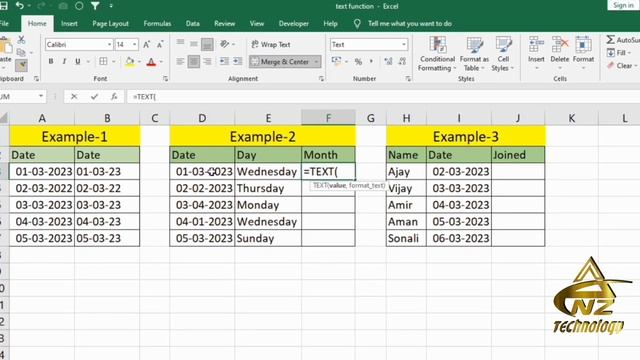640x360 pixels.
Task: Open Cell Styles gallery
Action: click(x=503, y=53)
